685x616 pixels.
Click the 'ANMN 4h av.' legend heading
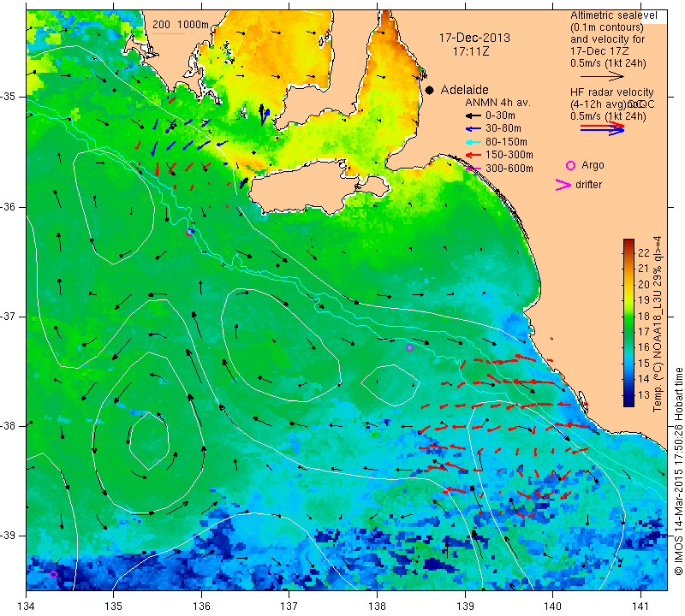(x=497, y=103)
